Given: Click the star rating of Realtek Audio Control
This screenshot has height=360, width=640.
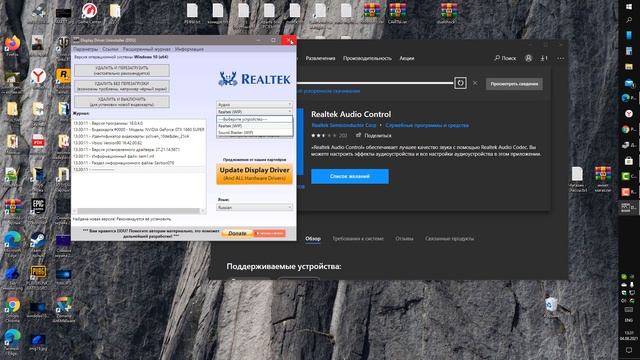Looking at the screenshot, I should pyautogui.click(x=324, y=135).
